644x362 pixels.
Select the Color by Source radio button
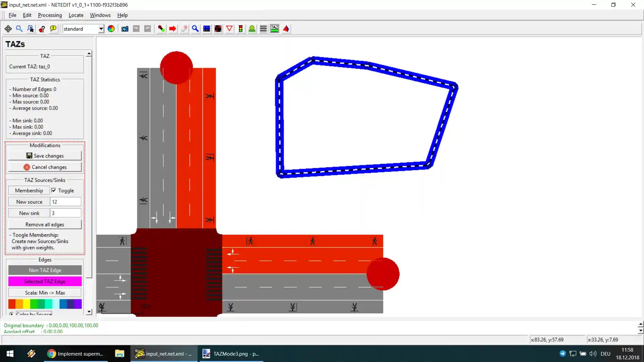click(12, 314)
